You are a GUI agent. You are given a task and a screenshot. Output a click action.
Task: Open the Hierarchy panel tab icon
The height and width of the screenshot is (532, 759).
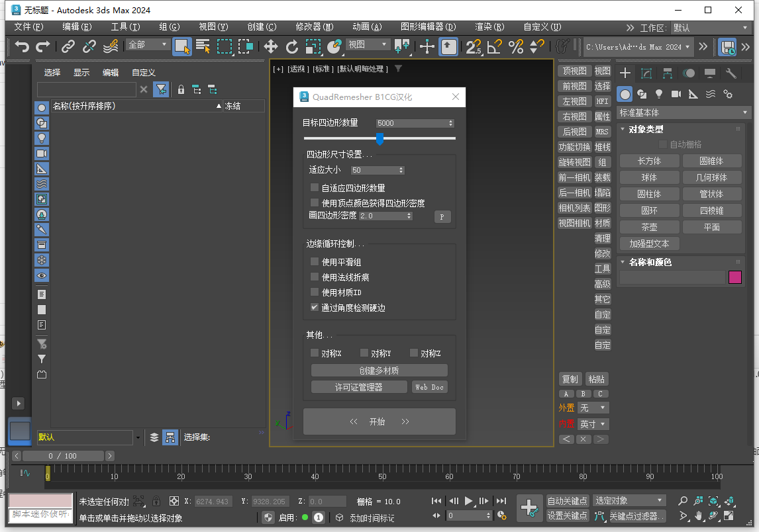coord(668,73)
